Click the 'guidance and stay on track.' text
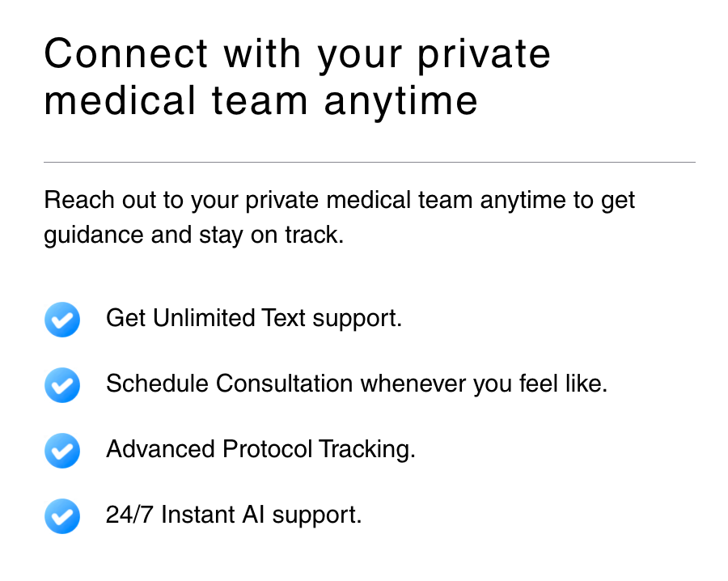This screenshot has width=728, height=581. pos(193,235)
